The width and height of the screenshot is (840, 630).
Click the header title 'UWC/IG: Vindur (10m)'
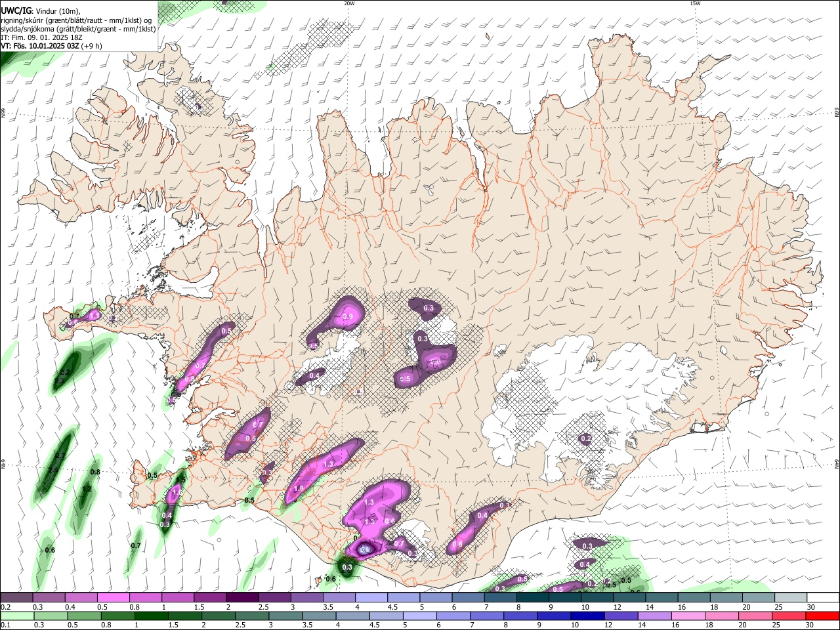click(x=41, y=10)
